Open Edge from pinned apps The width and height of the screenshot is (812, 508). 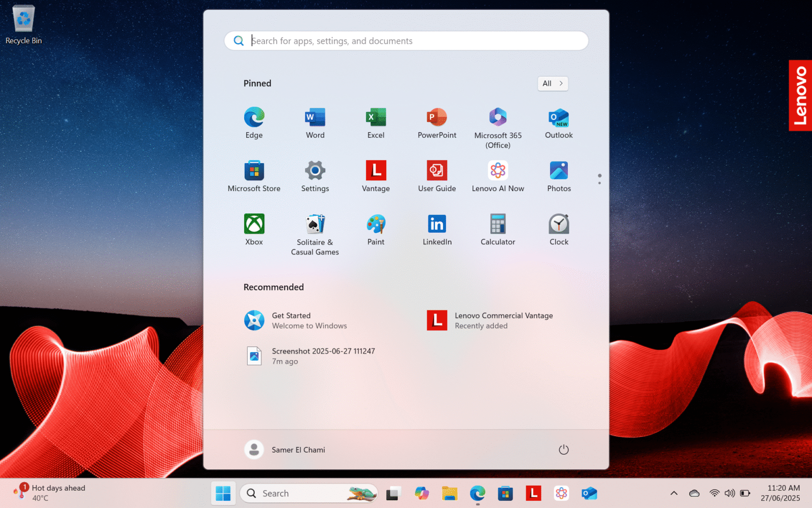pos(254,123)
